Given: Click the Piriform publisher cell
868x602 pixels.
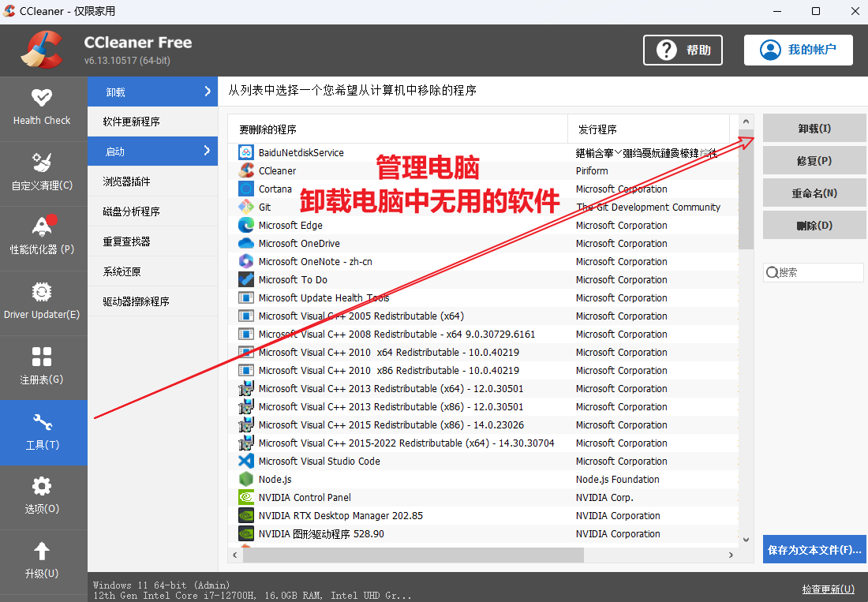Looking at the screenshot, I should [x=592, y=170].
